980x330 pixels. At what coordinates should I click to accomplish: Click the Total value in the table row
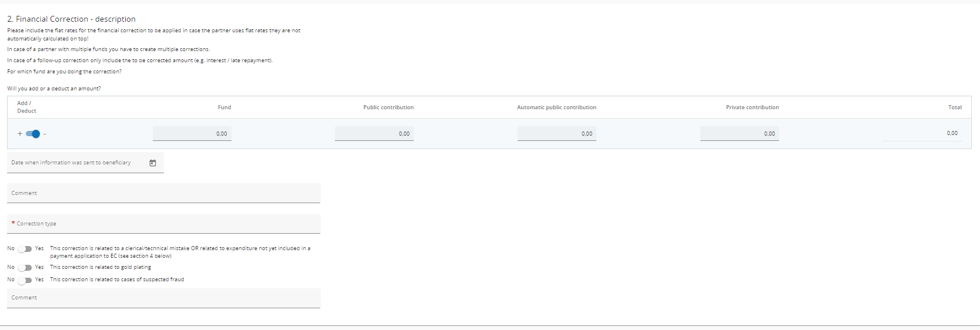point(952,133)
